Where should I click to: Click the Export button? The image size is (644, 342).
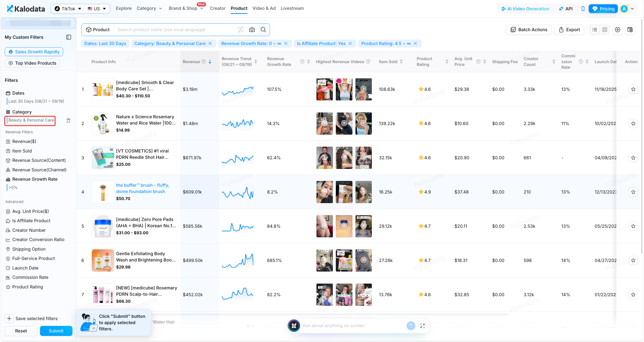[569, 30]
